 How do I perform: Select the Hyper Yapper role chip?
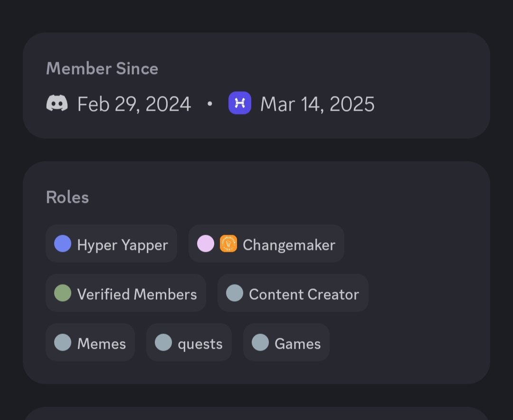tap(112, 244)
